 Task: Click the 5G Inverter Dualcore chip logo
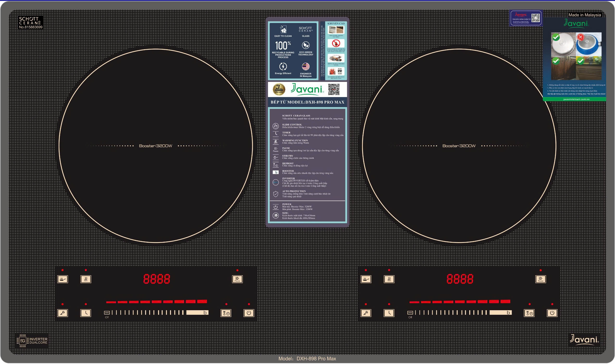point(32,341)
